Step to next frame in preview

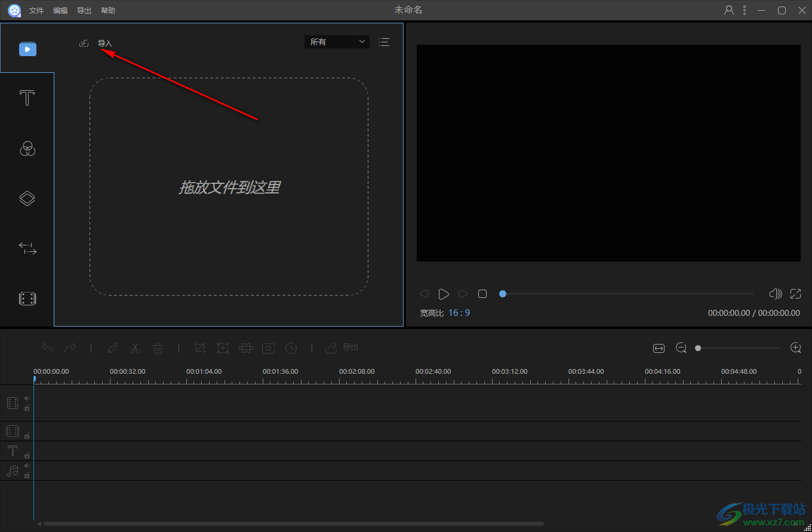pos(463,294)
